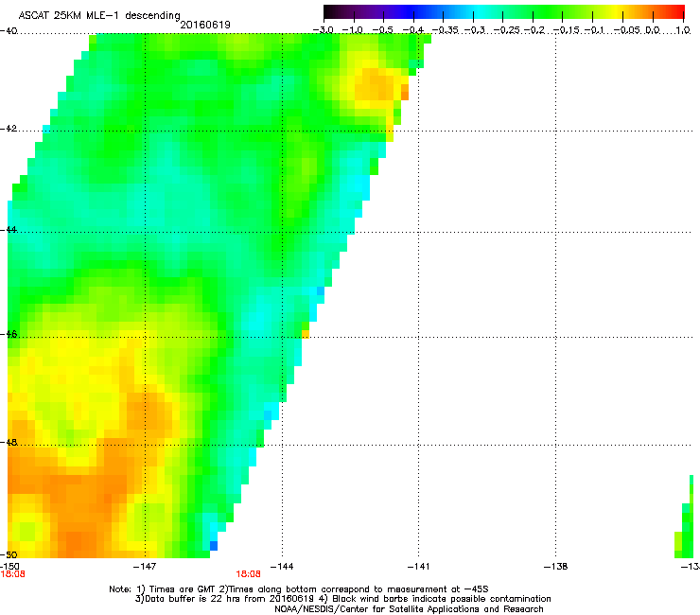
Task: Click the -42 latitude axis label
Action: click(x=9, y=128)
